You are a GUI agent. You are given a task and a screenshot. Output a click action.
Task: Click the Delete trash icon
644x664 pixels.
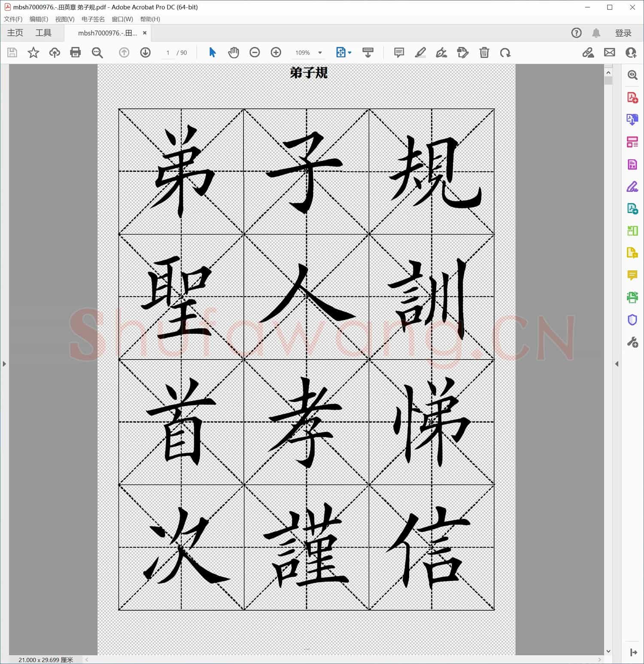484,52
